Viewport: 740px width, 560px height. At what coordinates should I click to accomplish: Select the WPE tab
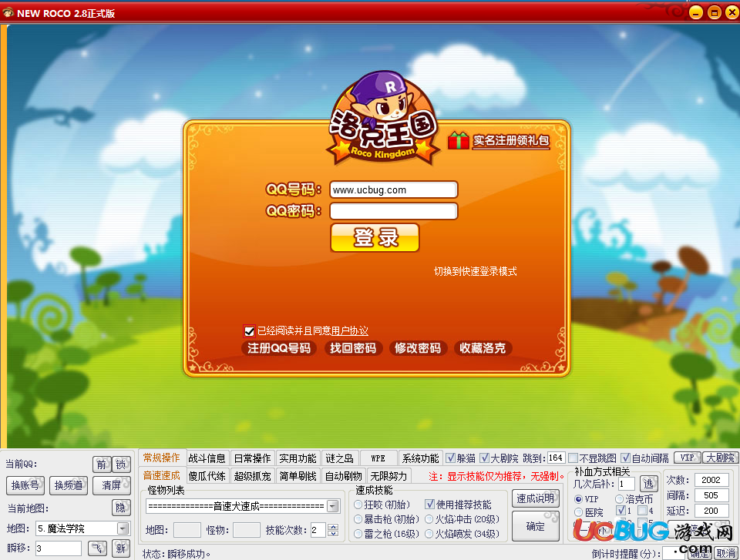tap(378, 458)
